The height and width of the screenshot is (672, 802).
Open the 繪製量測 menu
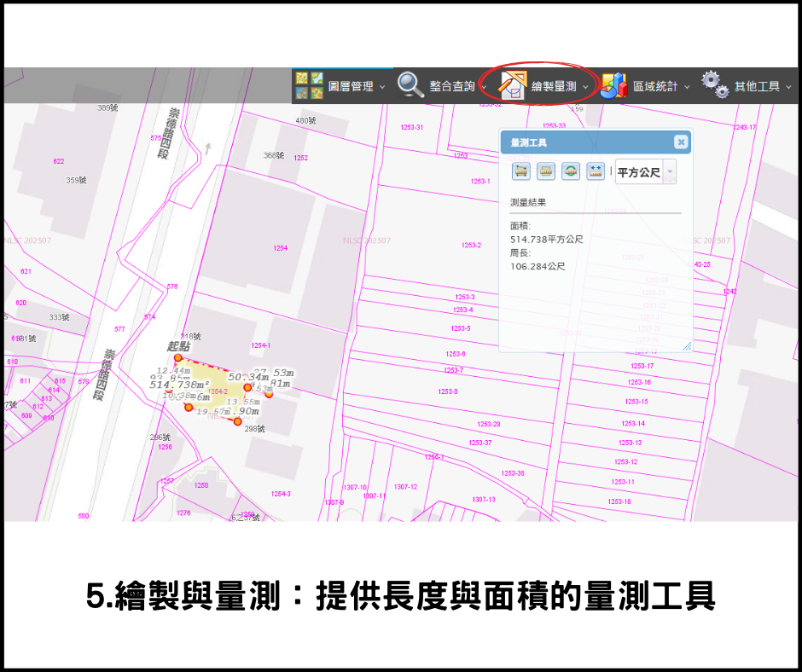pos(554,86)
